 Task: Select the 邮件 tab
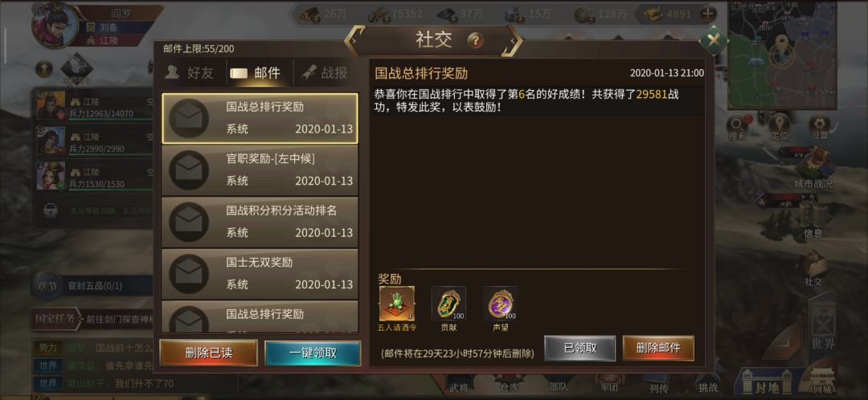click(x=259, y=73)
